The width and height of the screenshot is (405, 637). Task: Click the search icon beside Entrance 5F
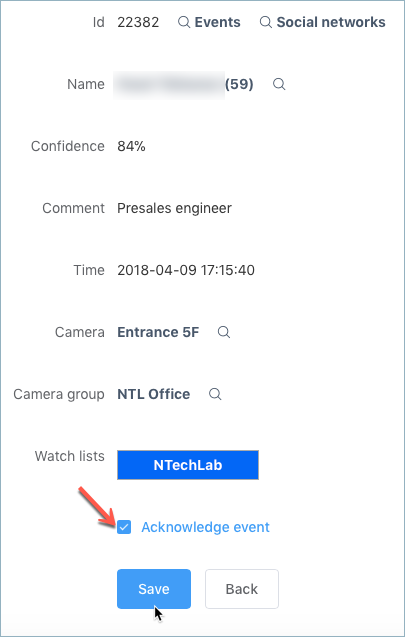(224, 332)
